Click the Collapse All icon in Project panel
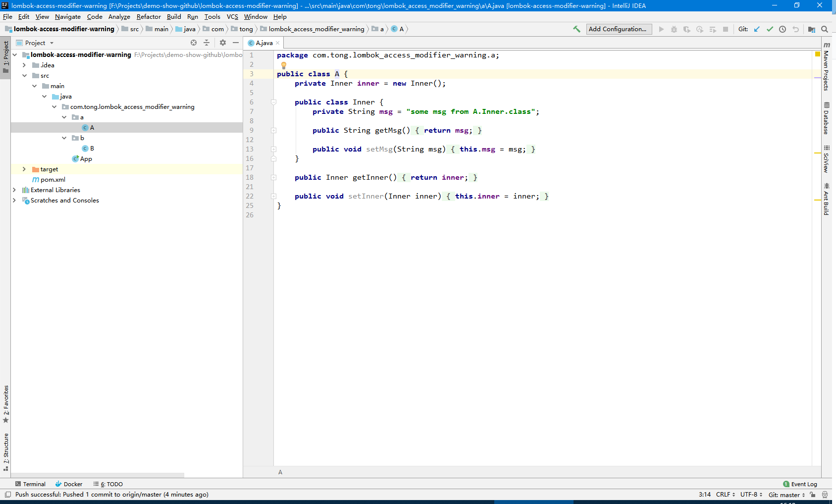836x504 pixels. 207,43
